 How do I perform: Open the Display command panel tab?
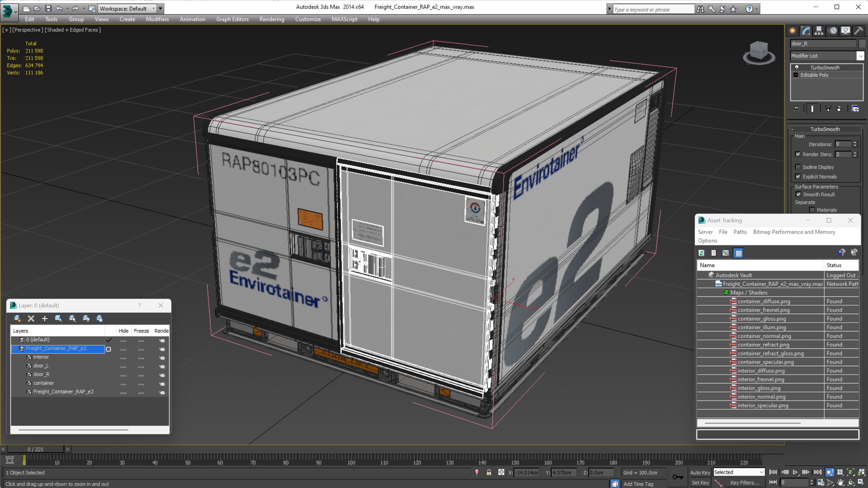click(x=845, y=31)
